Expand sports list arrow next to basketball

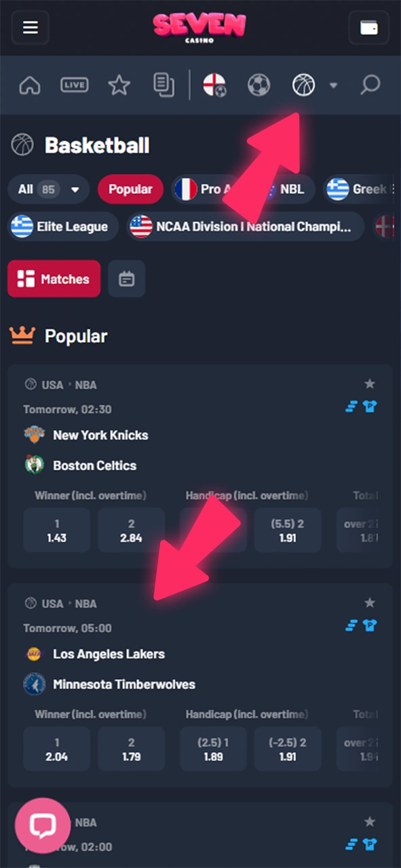333,85
